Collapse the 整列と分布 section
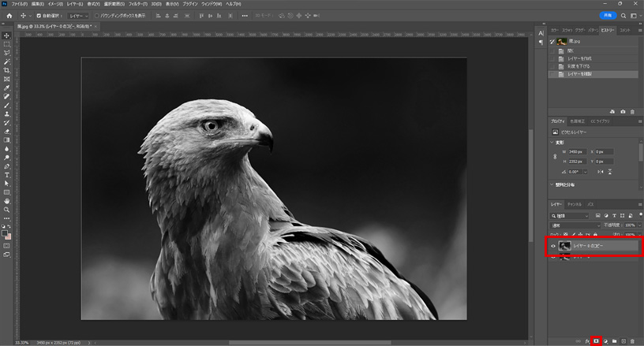The width and height of the screenshot is (644, 346). click(552, 185)
